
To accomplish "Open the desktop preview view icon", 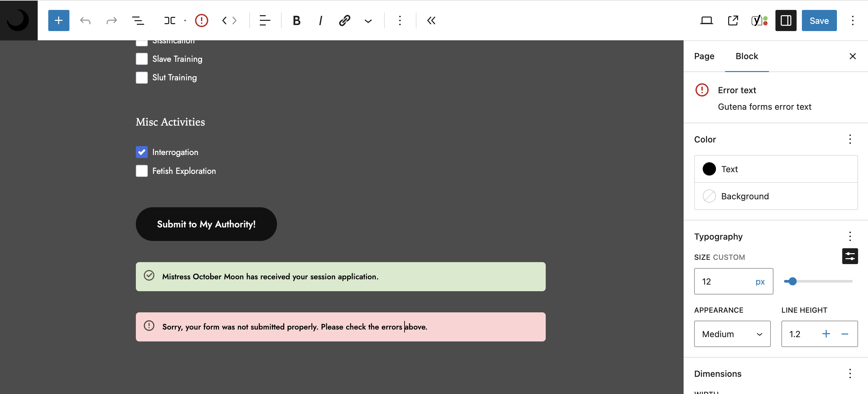I will tap(706, 20).
